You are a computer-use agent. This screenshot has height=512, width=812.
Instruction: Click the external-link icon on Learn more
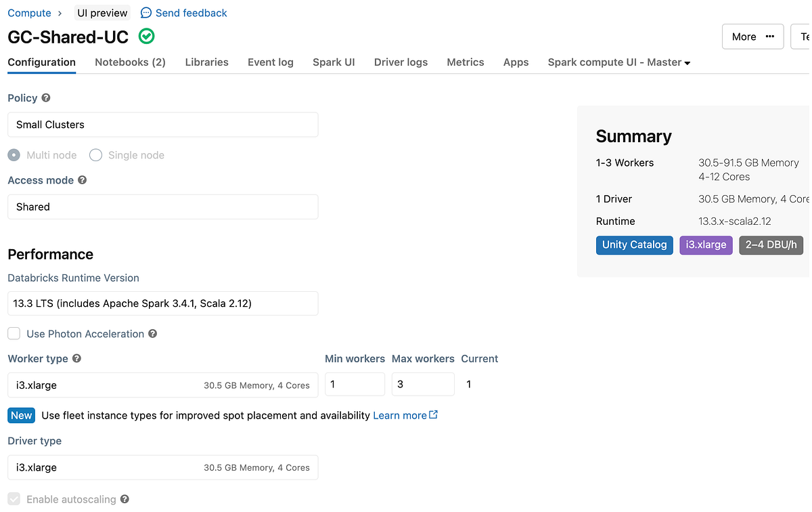[432, 414]
